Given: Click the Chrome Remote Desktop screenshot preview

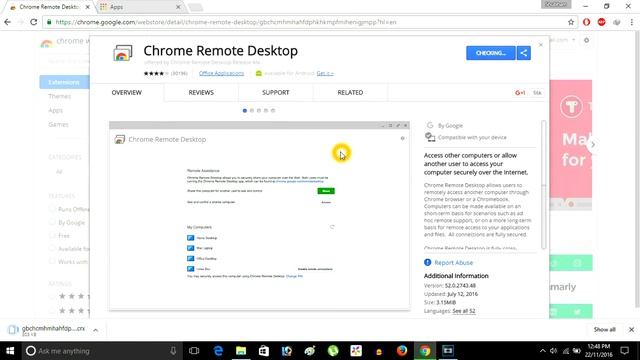Looking at the screenshot, I should click(259, 216).
